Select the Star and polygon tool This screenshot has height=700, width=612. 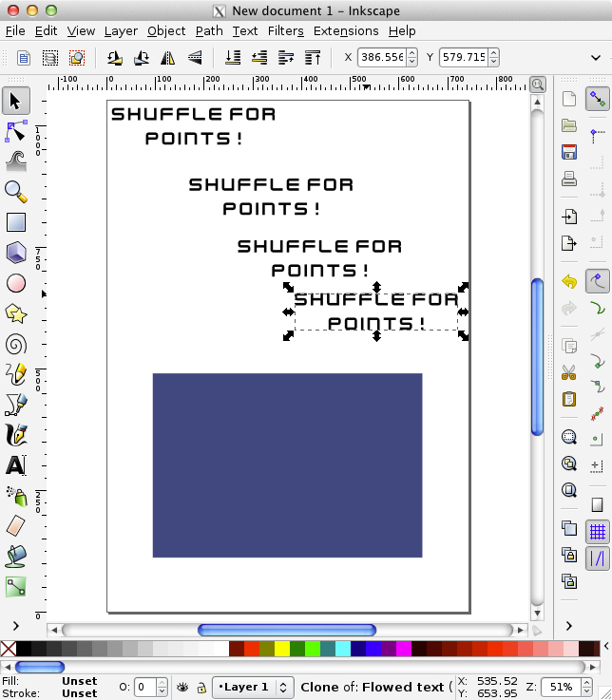pos(16,313)
